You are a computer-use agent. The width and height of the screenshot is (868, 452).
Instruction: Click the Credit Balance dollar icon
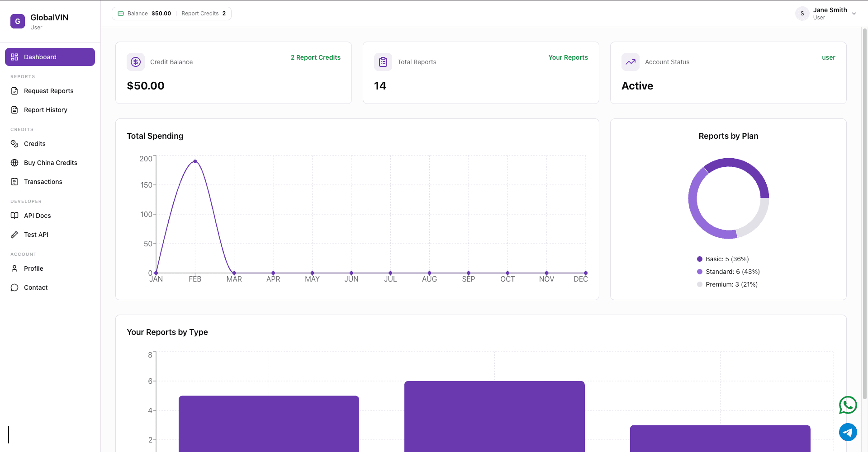[x=135, y=61]
